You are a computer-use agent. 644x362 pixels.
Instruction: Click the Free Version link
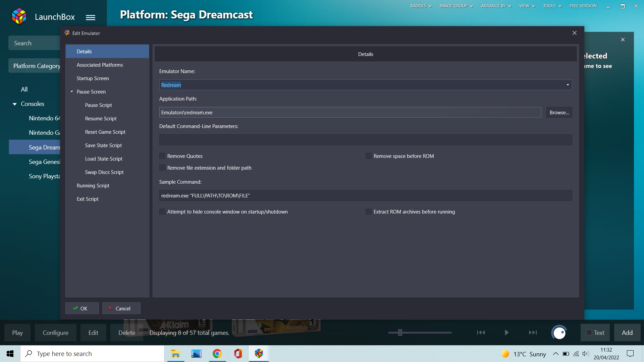pyautogui.click(x=583, y=6)
